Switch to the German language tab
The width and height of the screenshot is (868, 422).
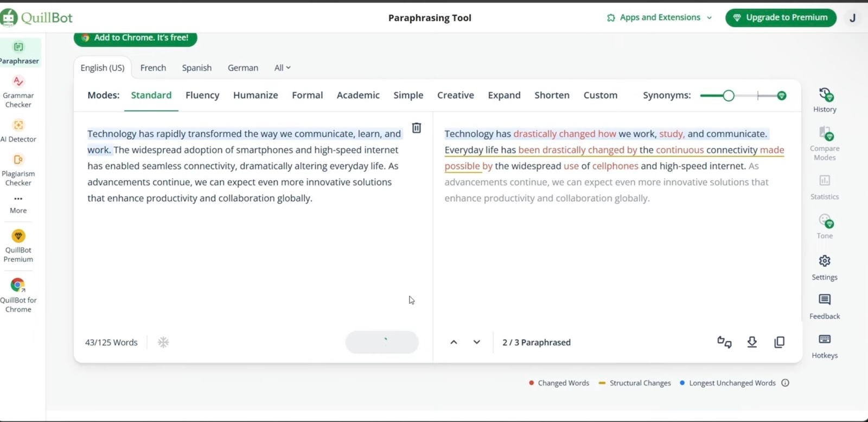pos(243,68)
